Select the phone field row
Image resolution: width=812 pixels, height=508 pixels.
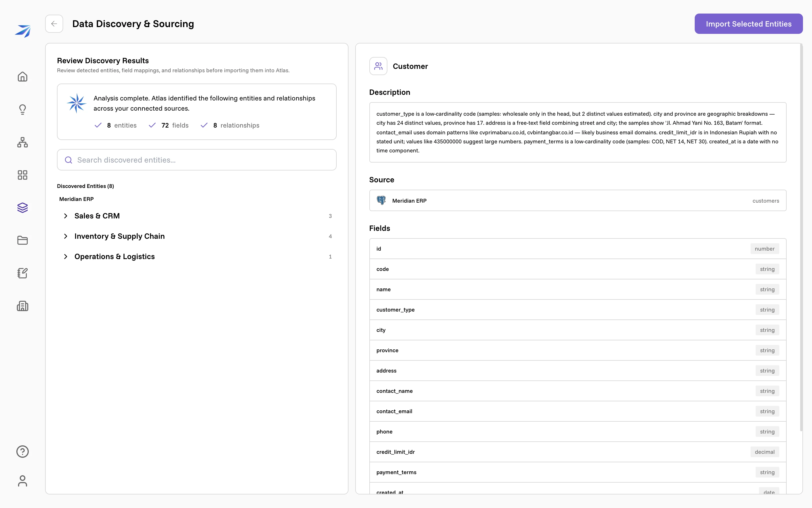(x=577, y=432)
